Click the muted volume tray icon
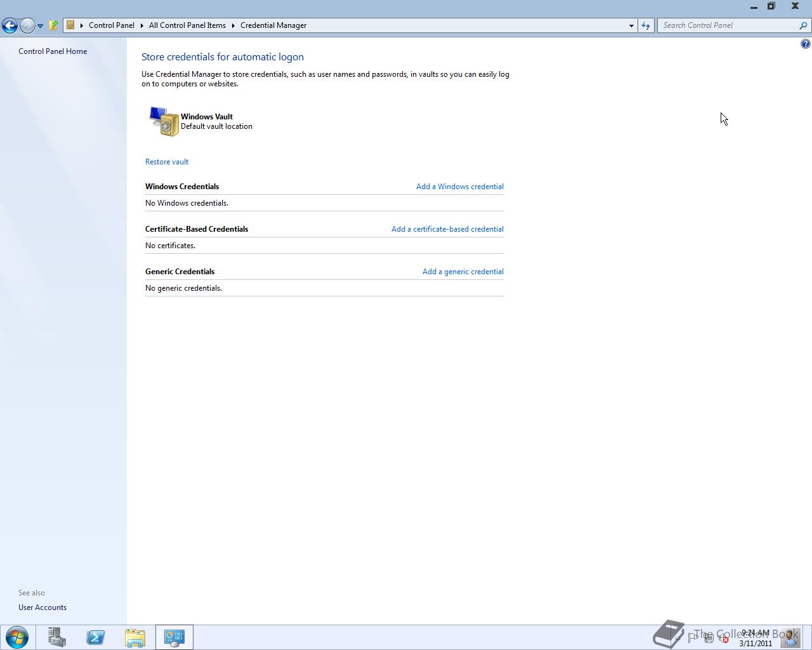 click(723, 638)
